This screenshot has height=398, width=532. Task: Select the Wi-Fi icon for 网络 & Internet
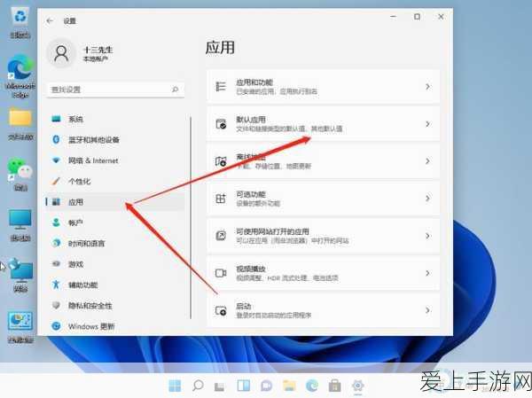coord(56,160)
